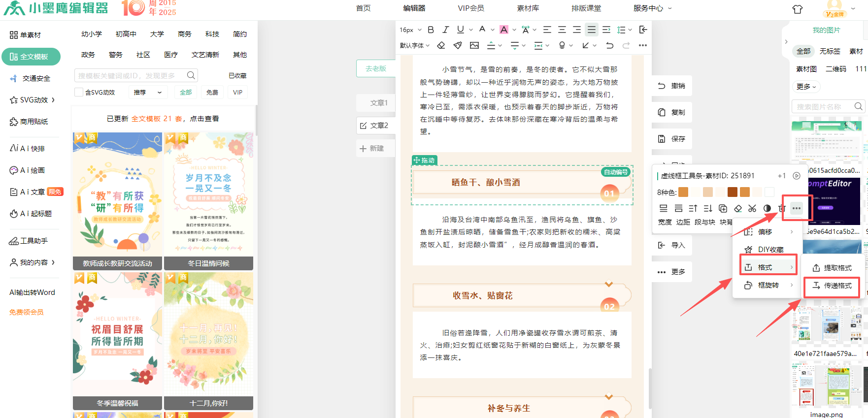Align the text to the right
The height and width of the screenshot is (418, 868).
click(576, 30)
